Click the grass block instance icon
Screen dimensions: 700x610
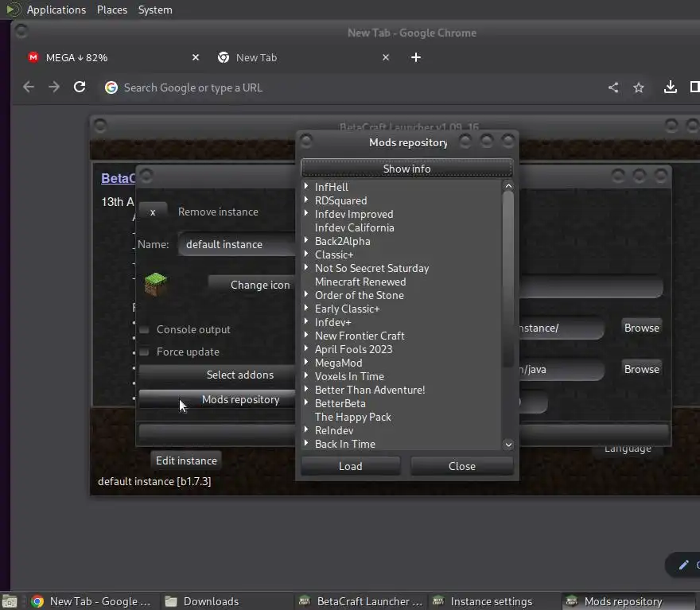click(x=156, y=285)
